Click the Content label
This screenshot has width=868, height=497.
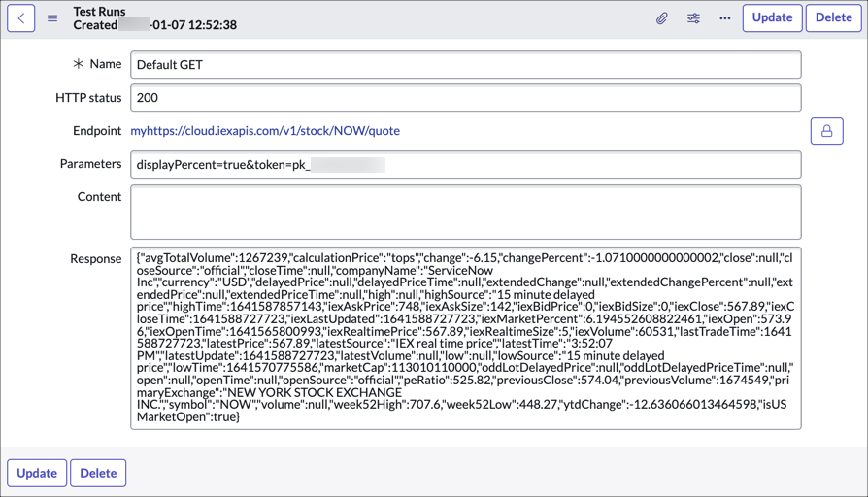pos(100,197)
